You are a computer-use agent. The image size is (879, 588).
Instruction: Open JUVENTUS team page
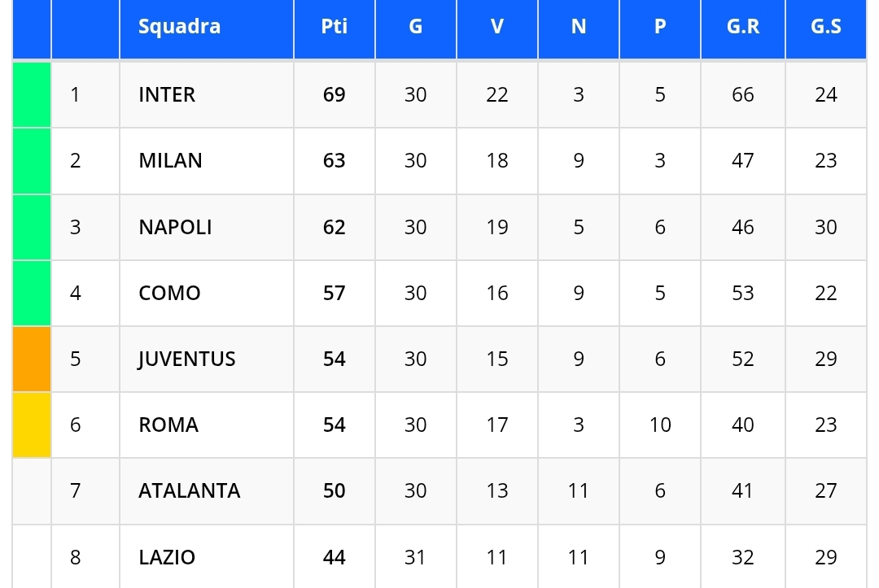pyautogui.click(x=186, y=359)
